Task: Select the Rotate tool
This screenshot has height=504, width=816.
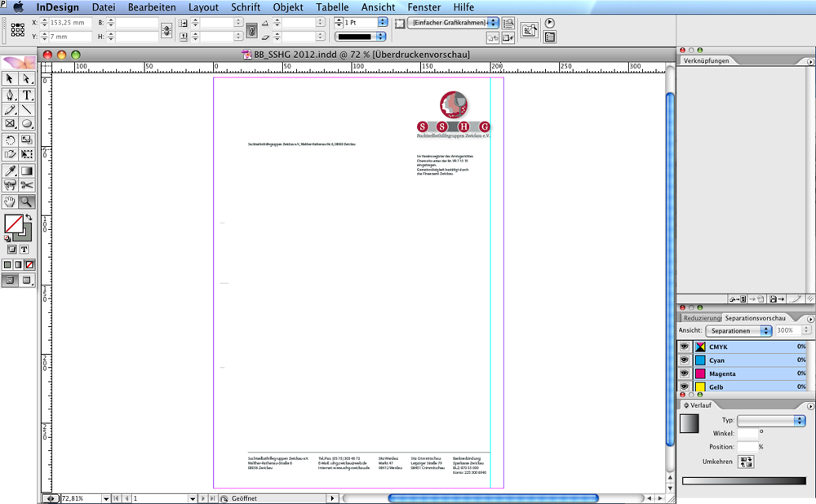Action: click(10, 140)
